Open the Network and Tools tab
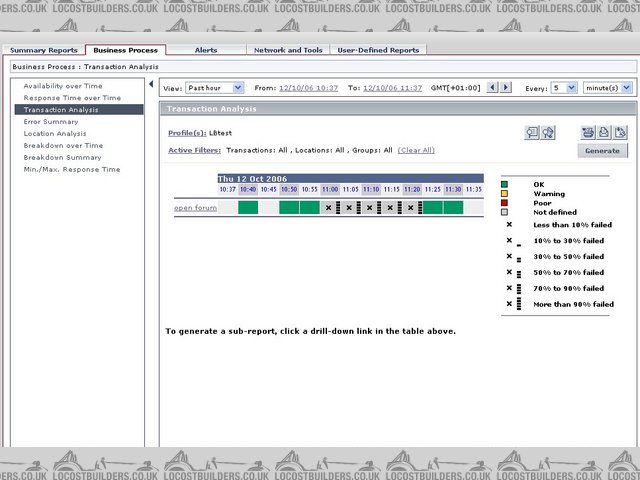Viewport: 640px width, 480px height. (x=288, y=49)
